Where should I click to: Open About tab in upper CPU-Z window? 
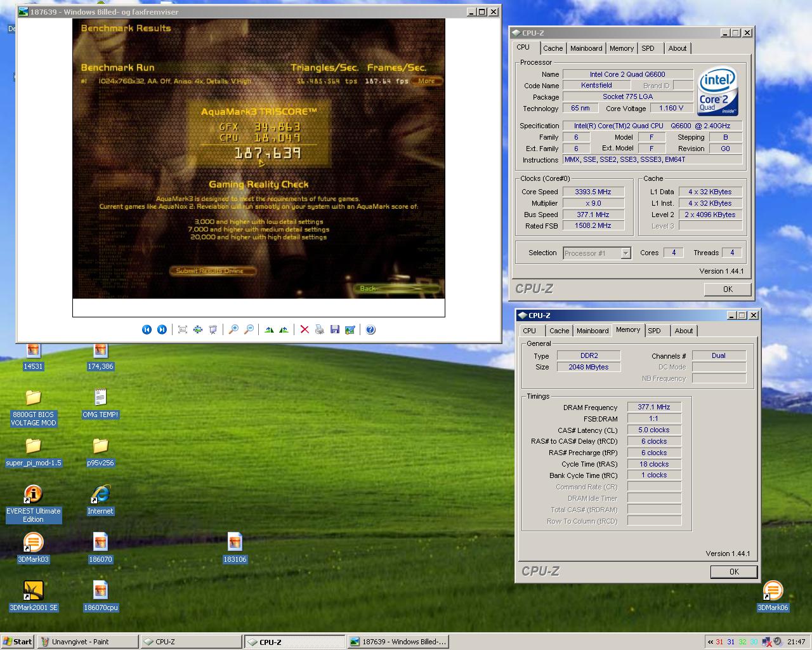[678, 48]
